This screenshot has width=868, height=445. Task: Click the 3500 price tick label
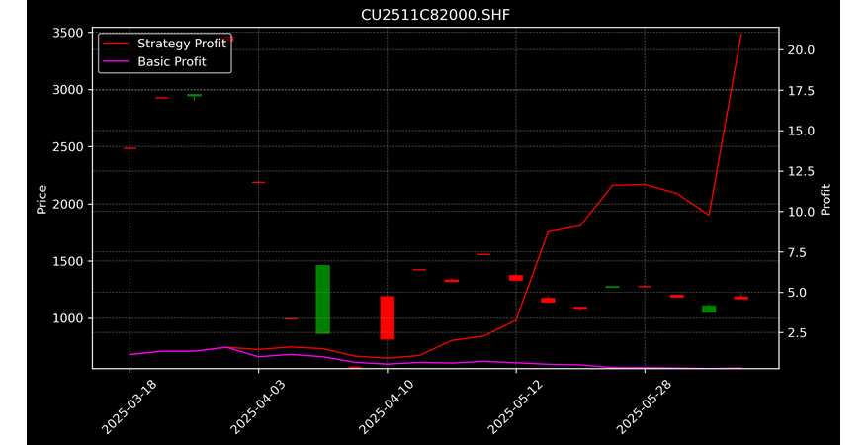68,33
